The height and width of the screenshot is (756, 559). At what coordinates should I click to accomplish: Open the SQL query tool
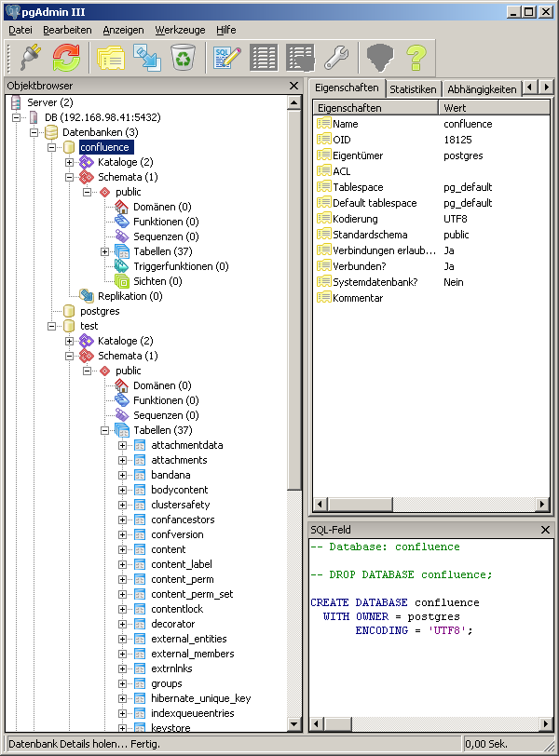tap(227, 58)
